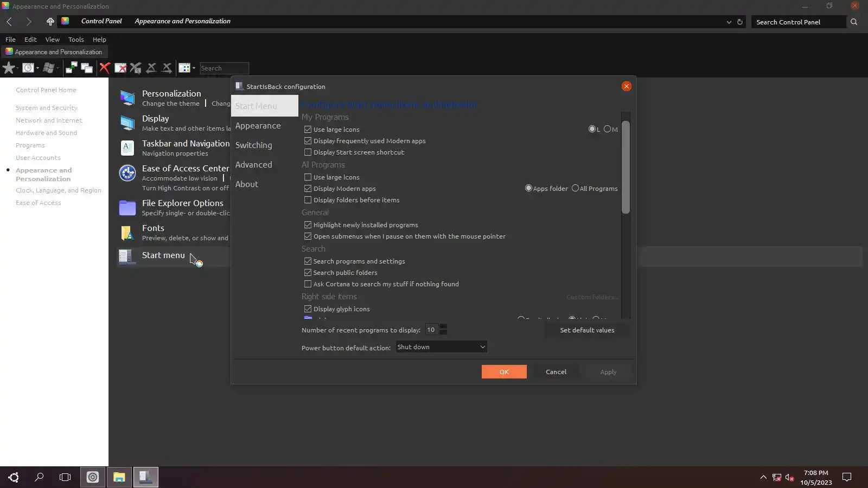The width and height of the screenshot is (868, 488).
Task: Click the File Explorer Options folder icon
Action: 127,208
